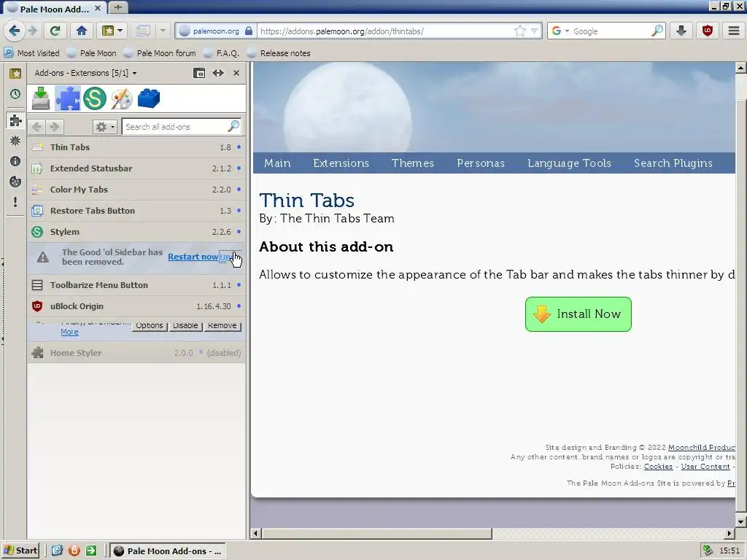Go to Themes section of site
The height and width of the screenshot is (560, 747).
tap(413, 163)
